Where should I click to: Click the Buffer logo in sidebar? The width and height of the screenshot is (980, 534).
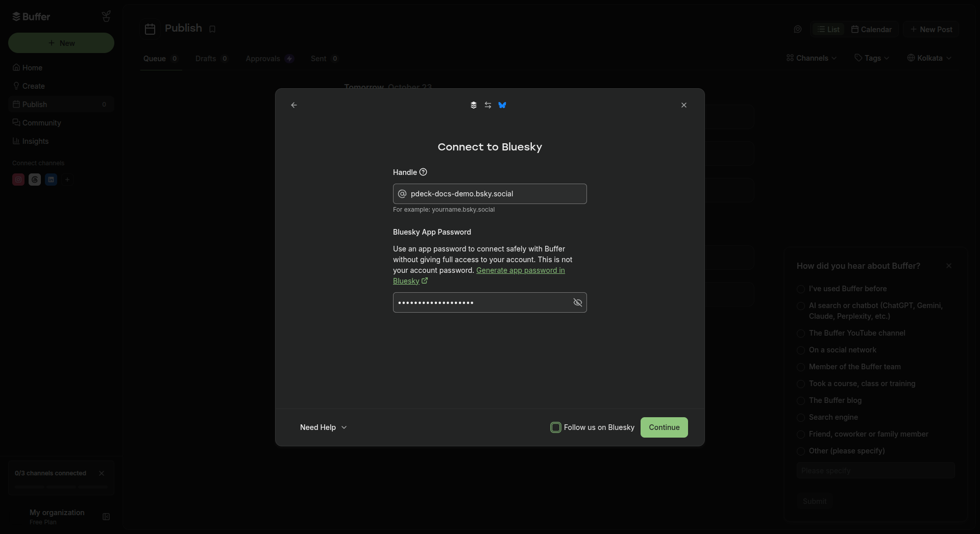(x=31, y=17)
